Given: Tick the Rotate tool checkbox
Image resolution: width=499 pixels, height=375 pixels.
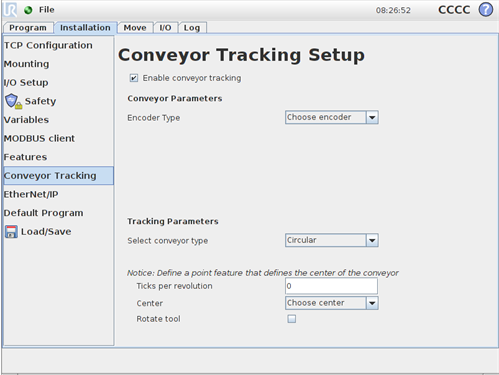Looking at the screenshot, I should [x=292, y=319].
